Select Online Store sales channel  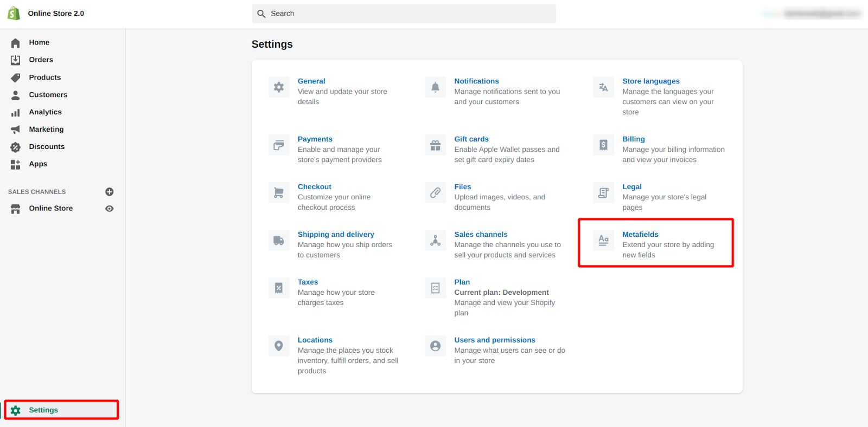coord(51,208)
